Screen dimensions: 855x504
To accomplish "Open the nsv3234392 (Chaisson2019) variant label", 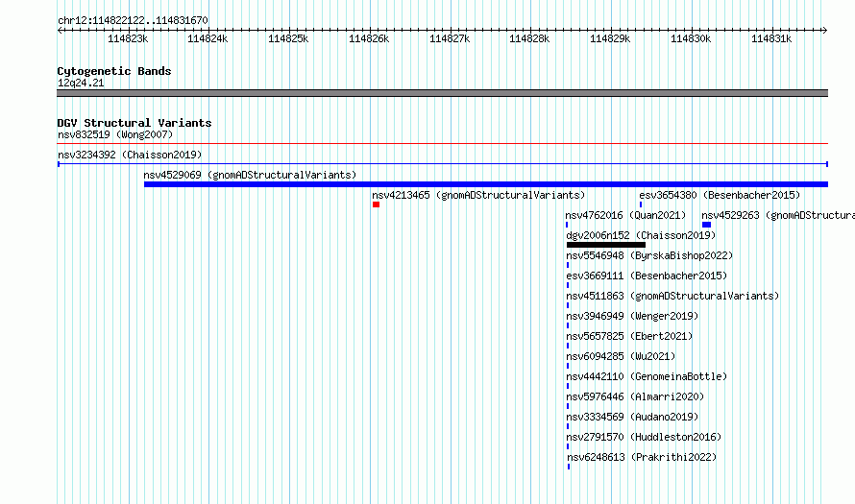I will [x=130, y=155].
